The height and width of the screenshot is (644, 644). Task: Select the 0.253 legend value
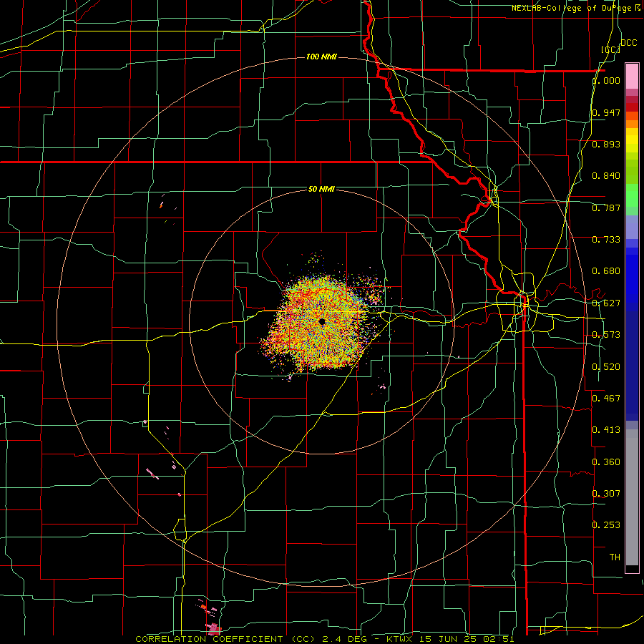(x=606, y=525)
